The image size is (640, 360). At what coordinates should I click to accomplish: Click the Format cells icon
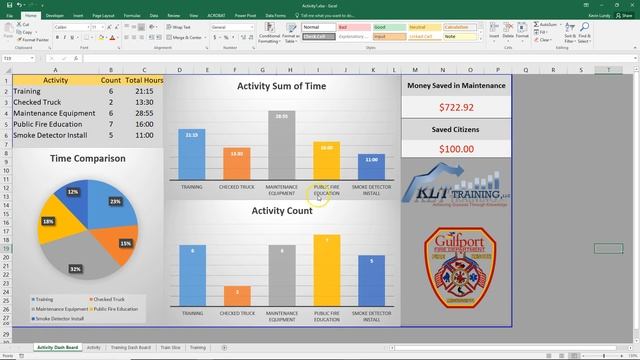click(522, 32)
